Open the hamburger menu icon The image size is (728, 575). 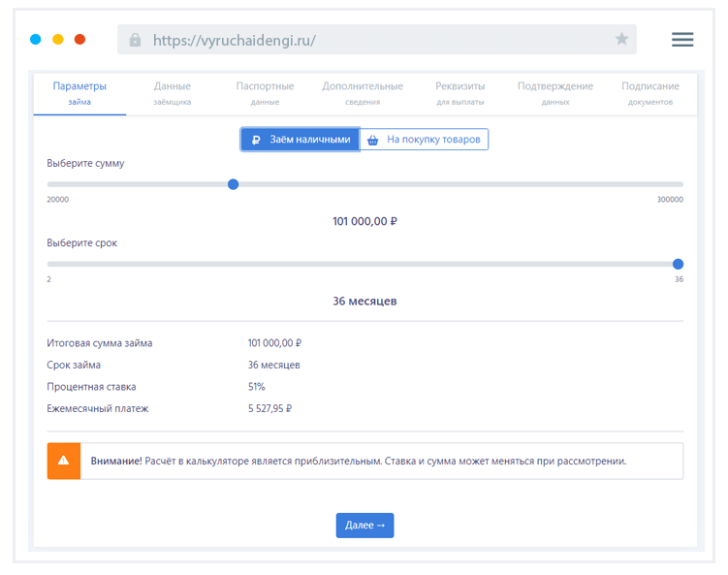682,40
